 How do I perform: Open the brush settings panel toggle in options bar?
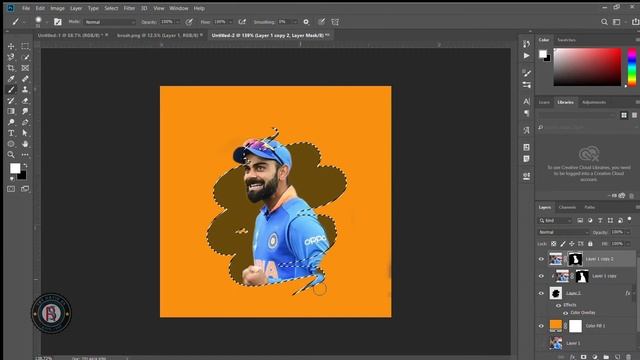pos(58,22)
